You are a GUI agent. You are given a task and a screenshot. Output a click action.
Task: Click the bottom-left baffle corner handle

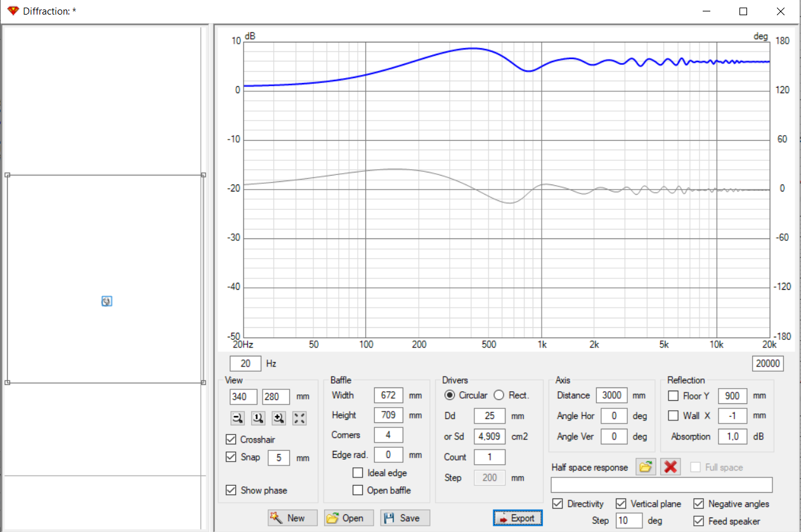pos(7,382)
